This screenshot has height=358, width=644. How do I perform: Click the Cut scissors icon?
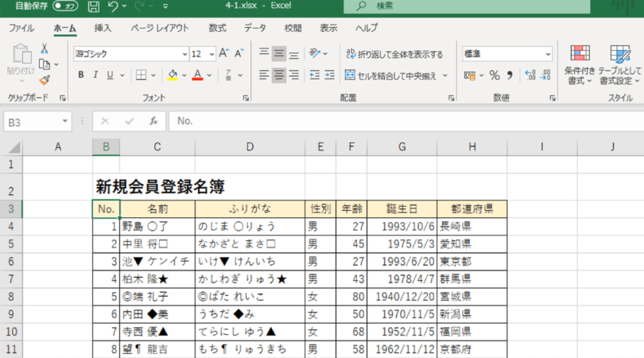45,50
